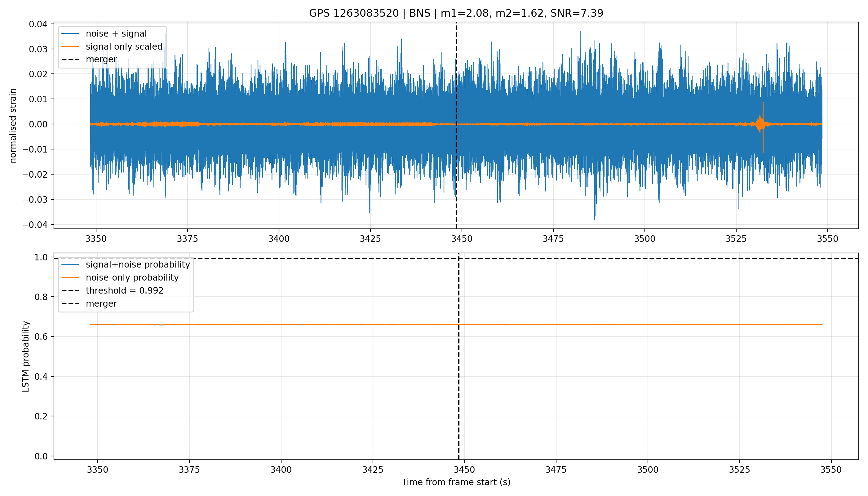Click the 'LSTM probability' y-axis label
Viewport: 868px width, 496px height.
click(x=25, y=356)
